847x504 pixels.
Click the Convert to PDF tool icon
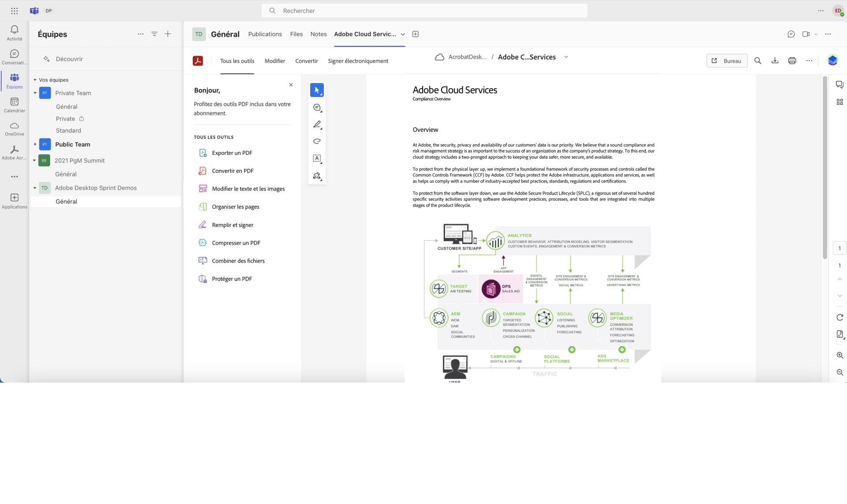click(x=202, y=170)
